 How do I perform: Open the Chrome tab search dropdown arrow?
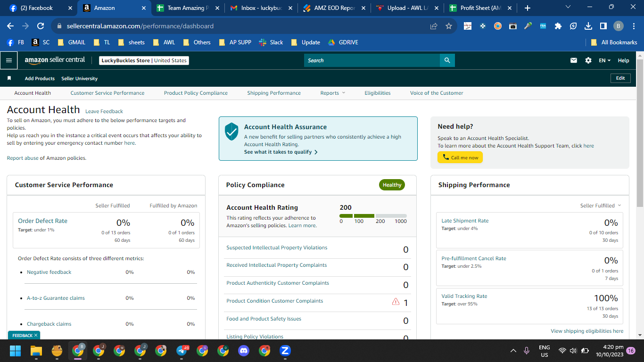click(x=568, y=7)
